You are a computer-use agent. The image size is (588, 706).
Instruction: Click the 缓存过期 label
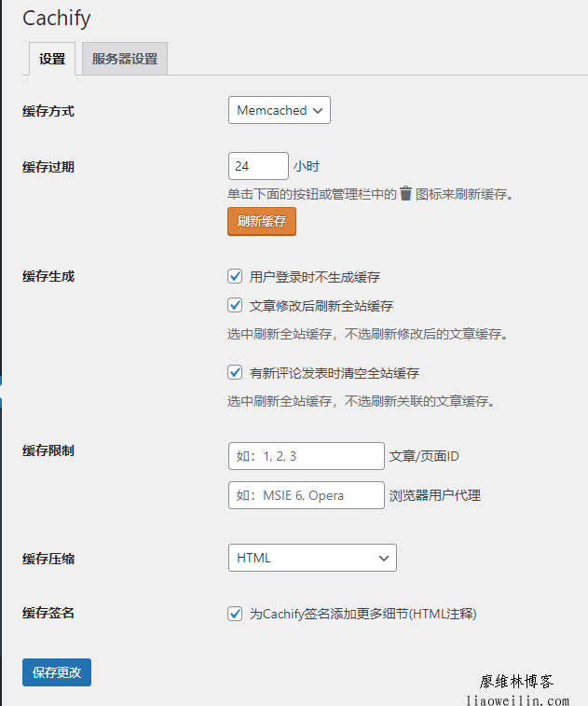[x=48, y=167]
